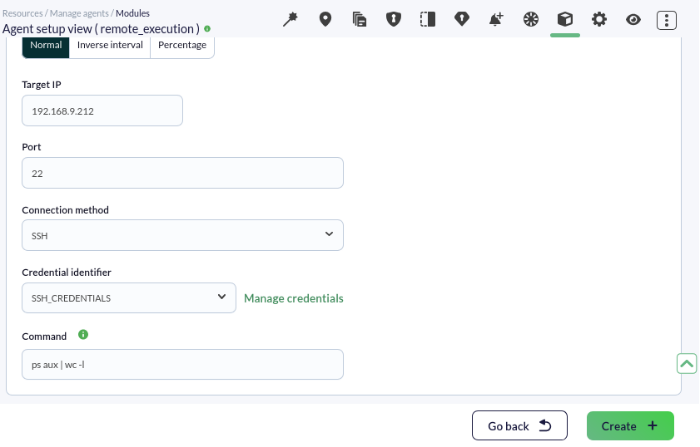
Task: Select the Normal interval tab
Action: pyautogui.click(x=46, y=46)
